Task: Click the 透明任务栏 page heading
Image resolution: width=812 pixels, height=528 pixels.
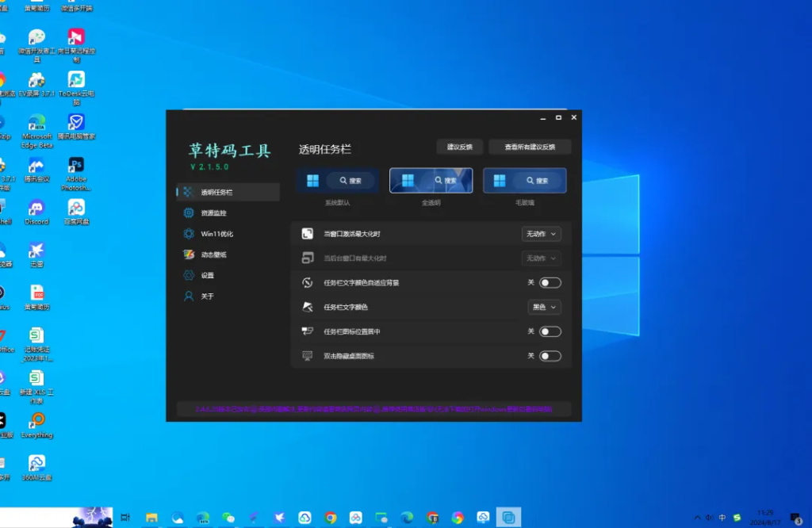Action: coord(324,150)
